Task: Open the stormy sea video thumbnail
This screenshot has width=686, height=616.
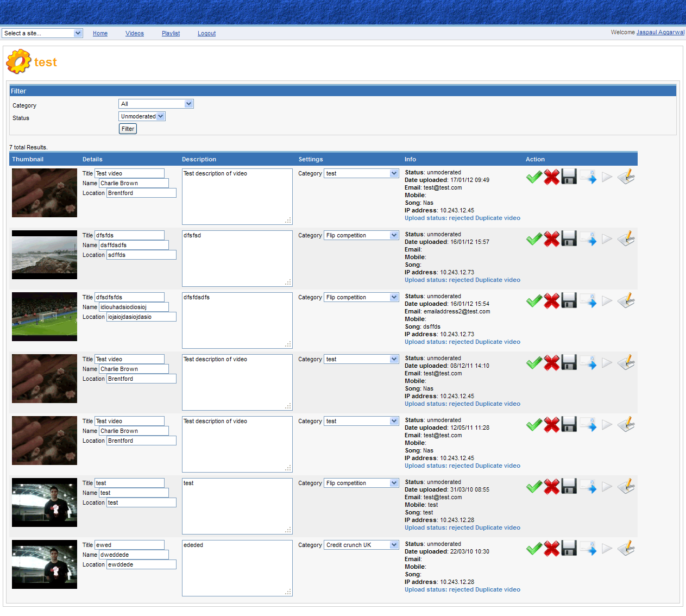Action: click(45, 255)
